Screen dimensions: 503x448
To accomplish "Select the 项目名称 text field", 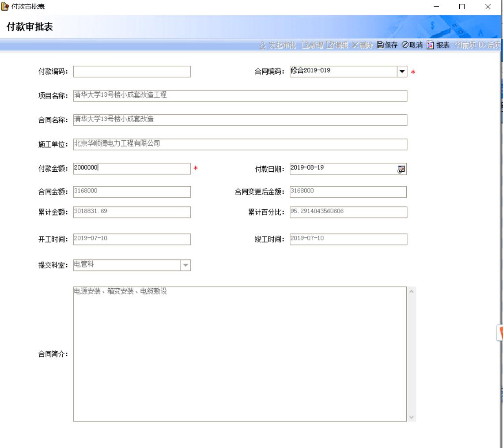I will point(240,96).
